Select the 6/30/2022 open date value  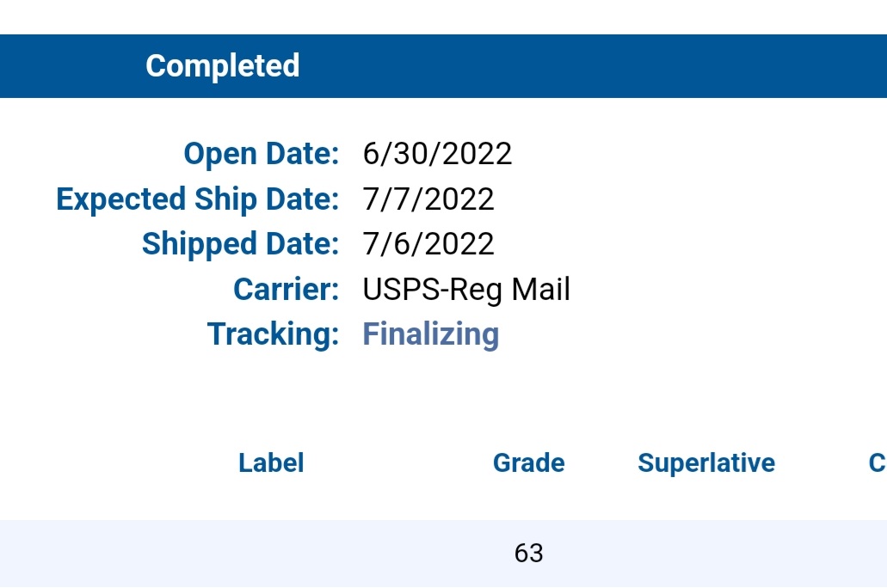coord(437,154)
